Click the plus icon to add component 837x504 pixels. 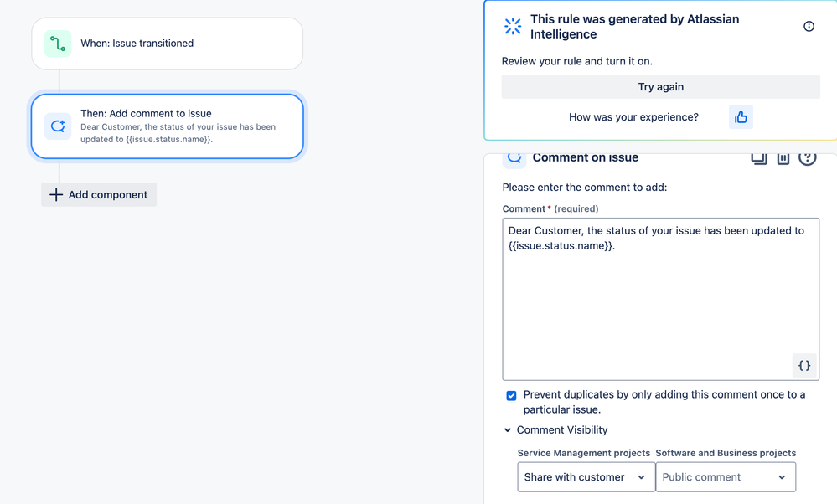(x=56, y=195)
